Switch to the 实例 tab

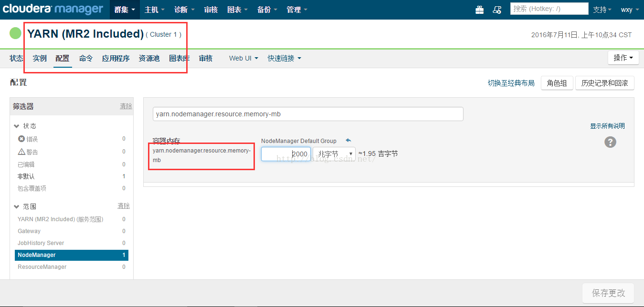(x=40, y=58)
